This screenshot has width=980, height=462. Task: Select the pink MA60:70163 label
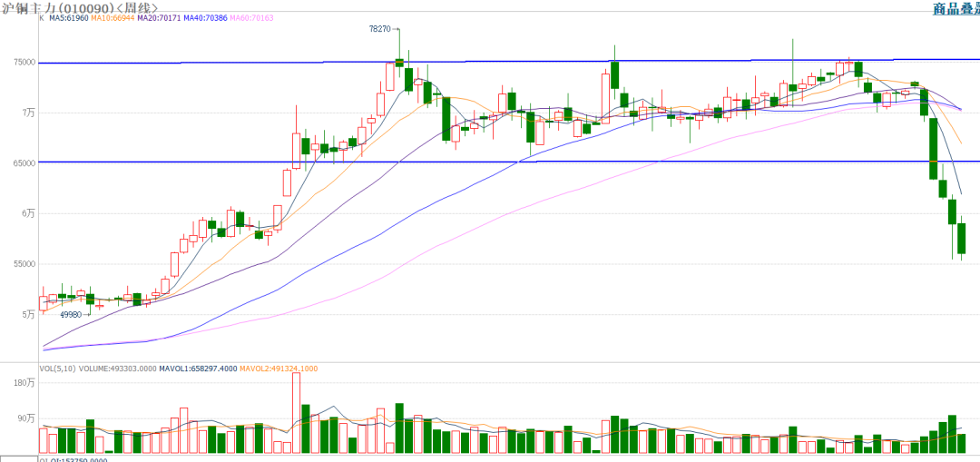click(251, 19)
